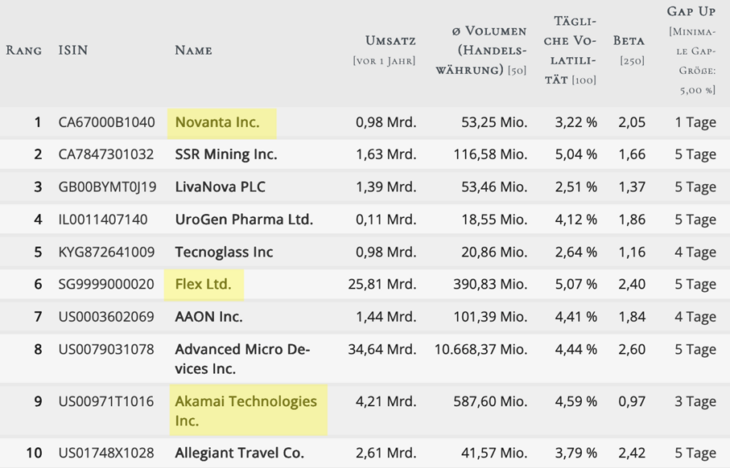Select ISIN US0003602069

(106, 317)
